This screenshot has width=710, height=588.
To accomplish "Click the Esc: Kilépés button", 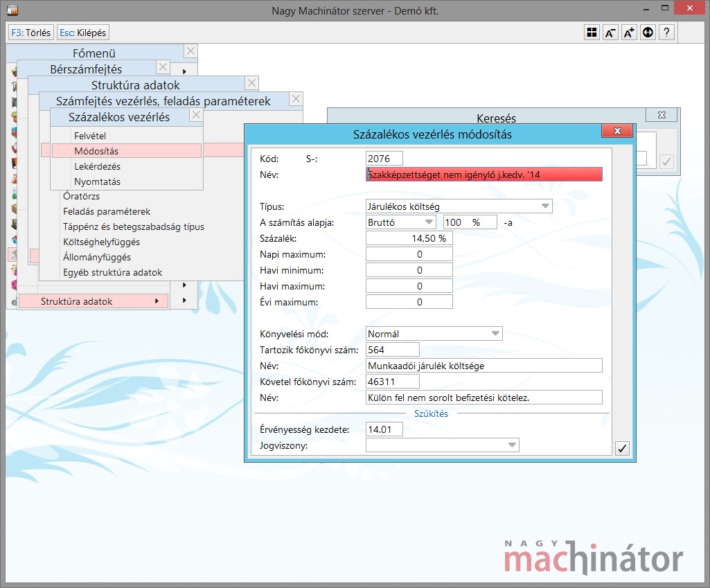I will (x=83, y=33).
